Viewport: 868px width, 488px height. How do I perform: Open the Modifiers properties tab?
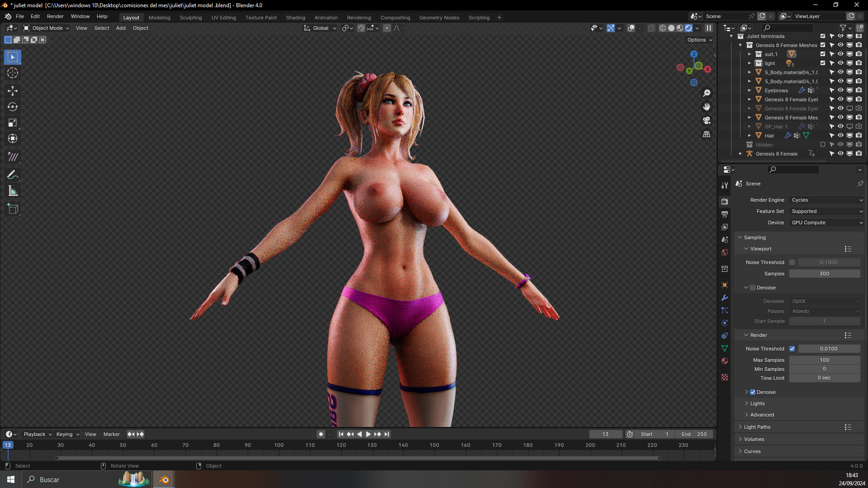pyautogui.click(x=725, y=298)
